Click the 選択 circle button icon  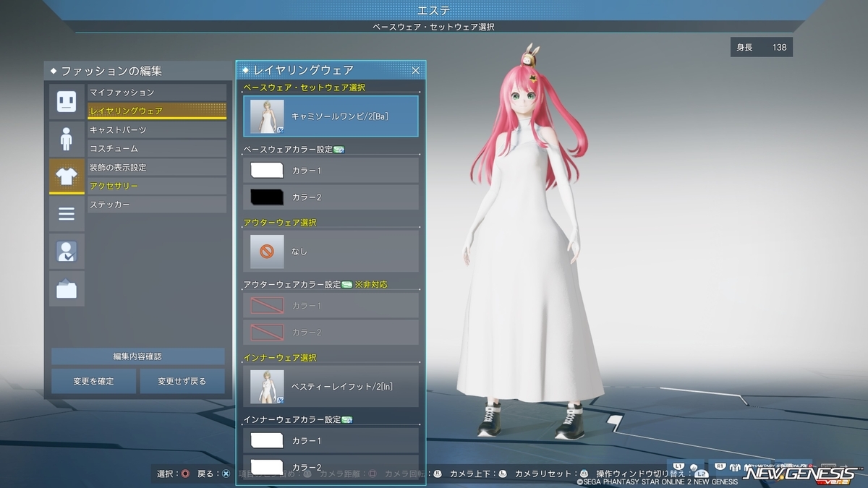(185, 474)
